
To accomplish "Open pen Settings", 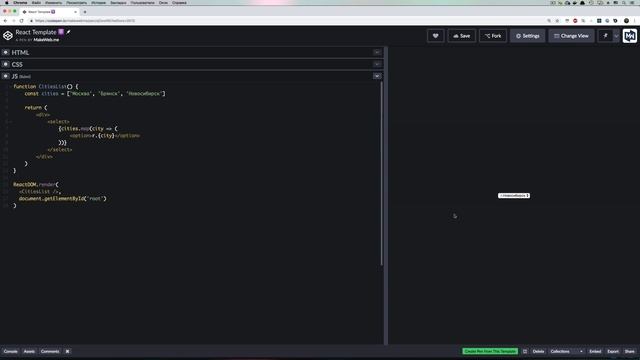I will tap(527, 36).
